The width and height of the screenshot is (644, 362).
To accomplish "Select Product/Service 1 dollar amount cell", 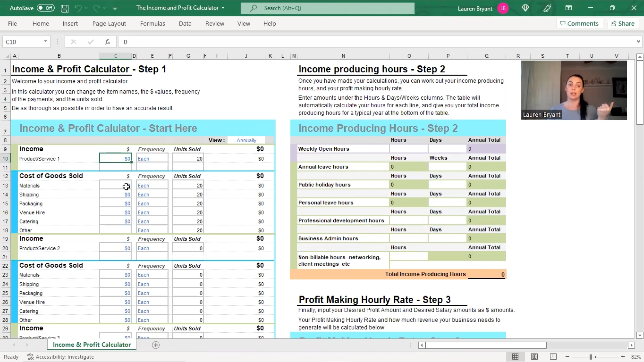I will point(115,158).
